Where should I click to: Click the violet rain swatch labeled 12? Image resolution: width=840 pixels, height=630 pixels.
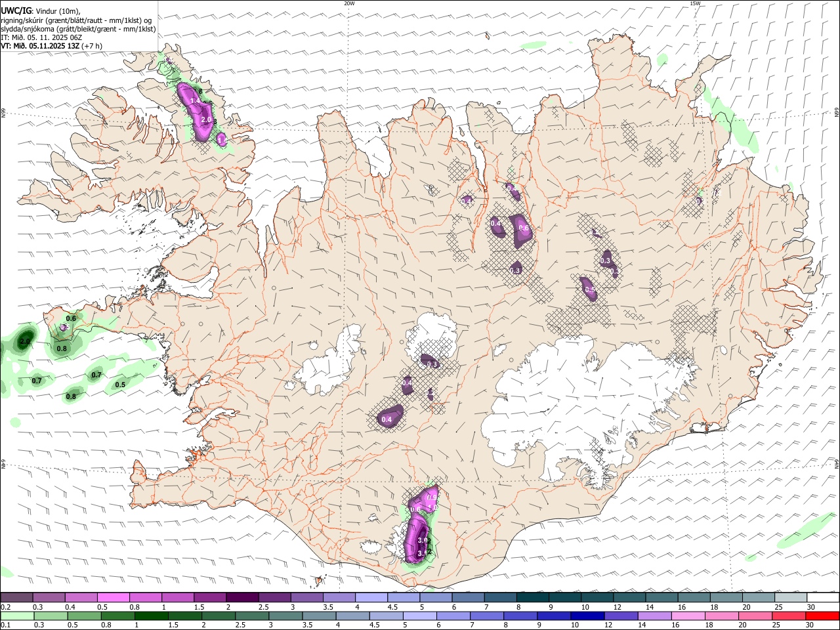pyautogui.click(x=621, y=616)
